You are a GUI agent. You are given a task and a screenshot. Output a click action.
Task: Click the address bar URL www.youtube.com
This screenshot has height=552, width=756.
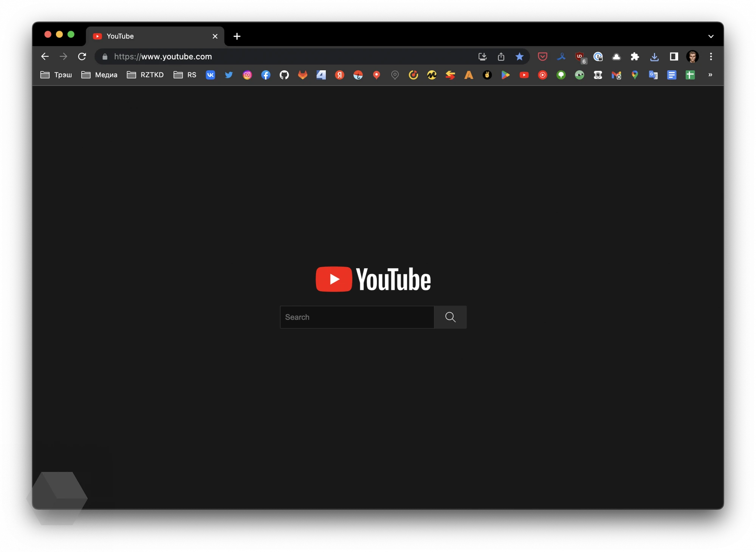tap(163, 57)
